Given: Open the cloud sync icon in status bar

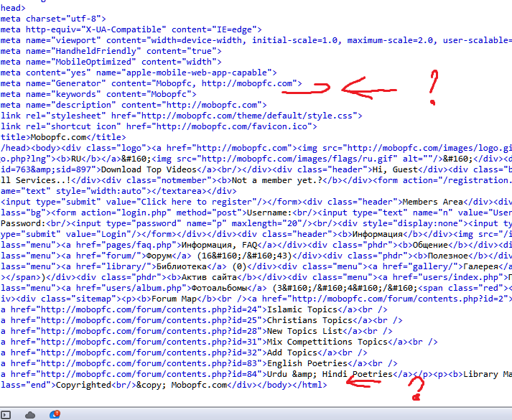Looking at the screenshot, I should (x=30, y=415).
